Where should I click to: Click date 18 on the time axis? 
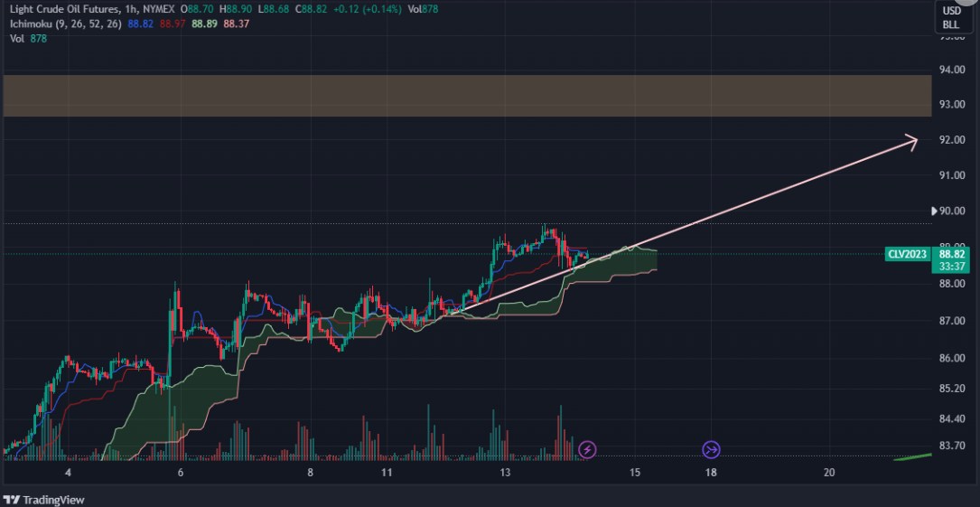[712, 473]
